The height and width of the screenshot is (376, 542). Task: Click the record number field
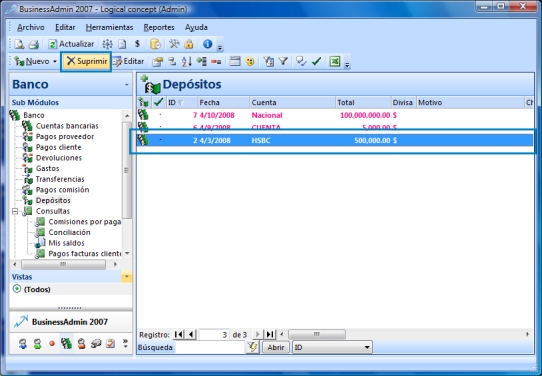214,335
